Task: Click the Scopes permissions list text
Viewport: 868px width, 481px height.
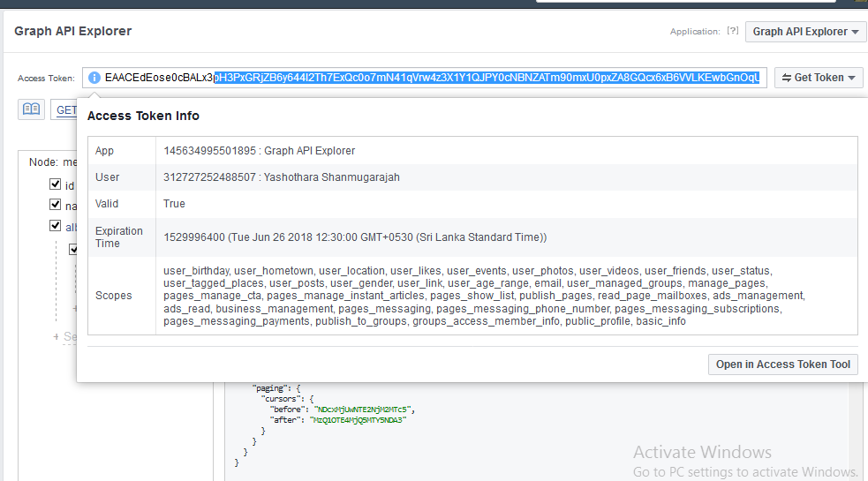Action: pyautogui.click(x=484, y=297)
